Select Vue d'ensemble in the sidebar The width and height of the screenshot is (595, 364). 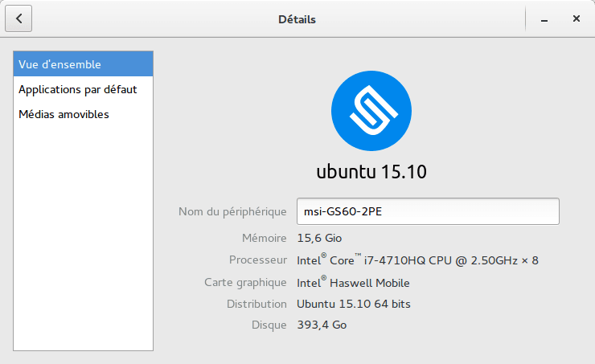click(83, 64)
